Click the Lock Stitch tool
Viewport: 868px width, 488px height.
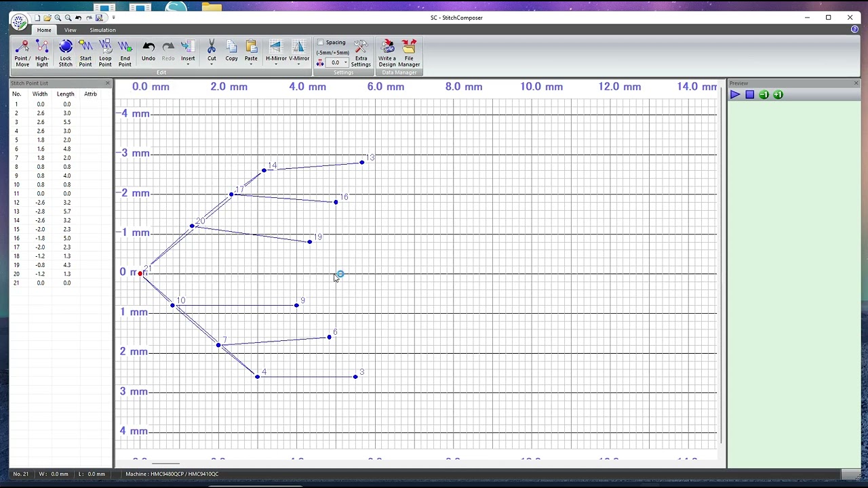(65, 53)
